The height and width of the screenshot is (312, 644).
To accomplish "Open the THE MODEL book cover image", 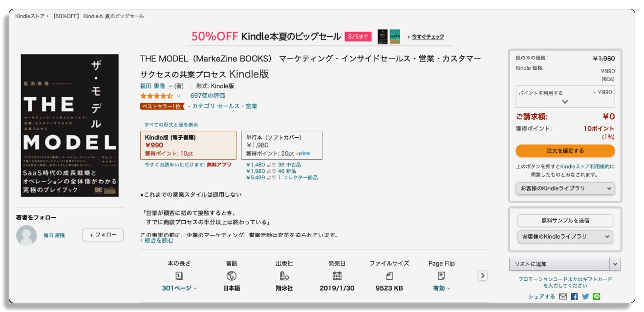I will pyautogui.click(x=70, y=125).
